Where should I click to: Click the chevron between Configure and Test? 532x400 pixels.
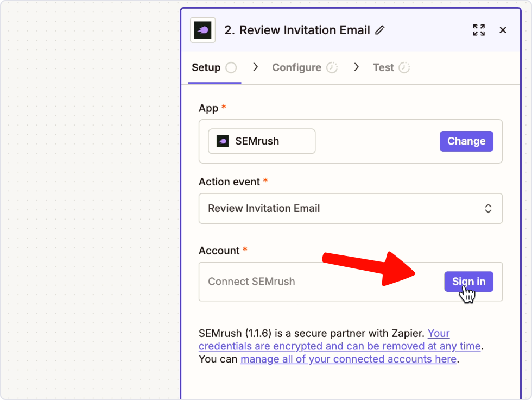356,67
